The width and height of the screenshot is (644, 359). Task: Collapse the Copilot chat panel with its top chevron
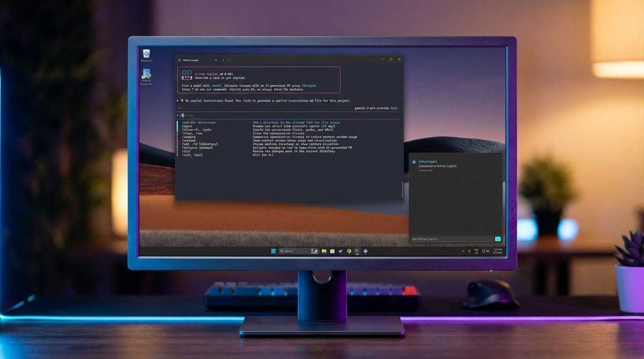click(x=499, y=155)
